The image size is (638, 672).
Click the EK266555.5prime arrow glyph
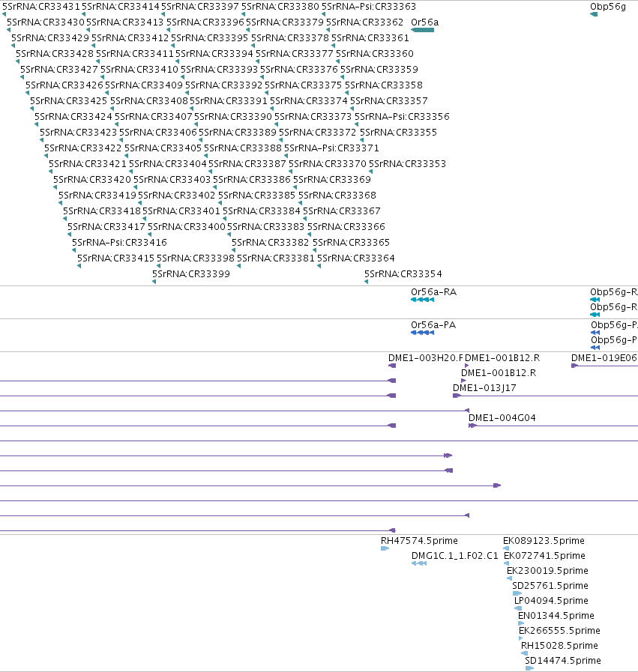[521, 638]
